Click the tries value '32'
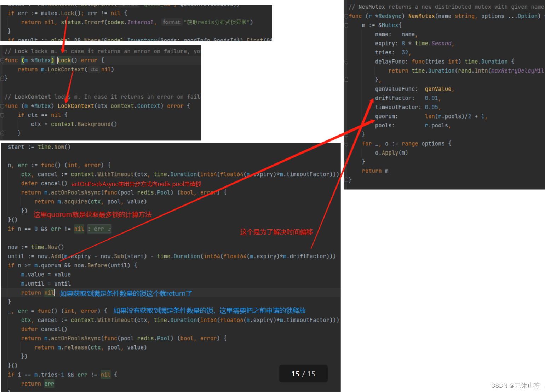 (x=405, y=53)
